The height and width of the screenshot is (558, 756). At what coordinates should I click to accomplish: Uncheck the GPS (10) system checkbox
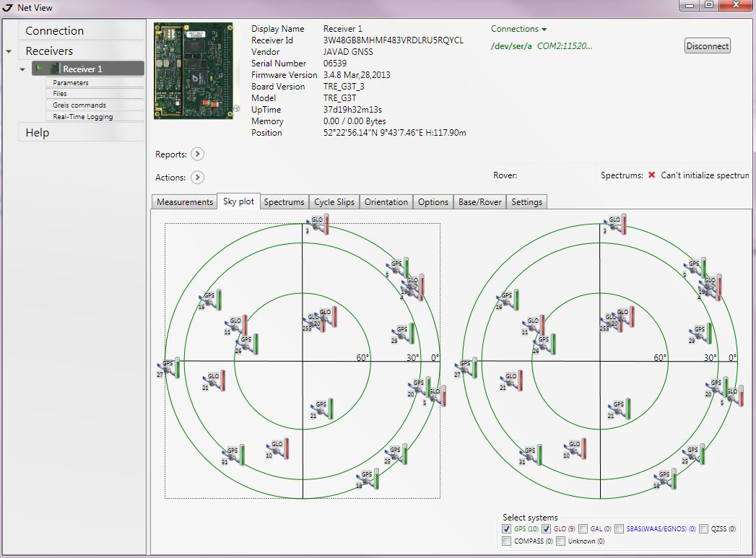pos(506,528)
